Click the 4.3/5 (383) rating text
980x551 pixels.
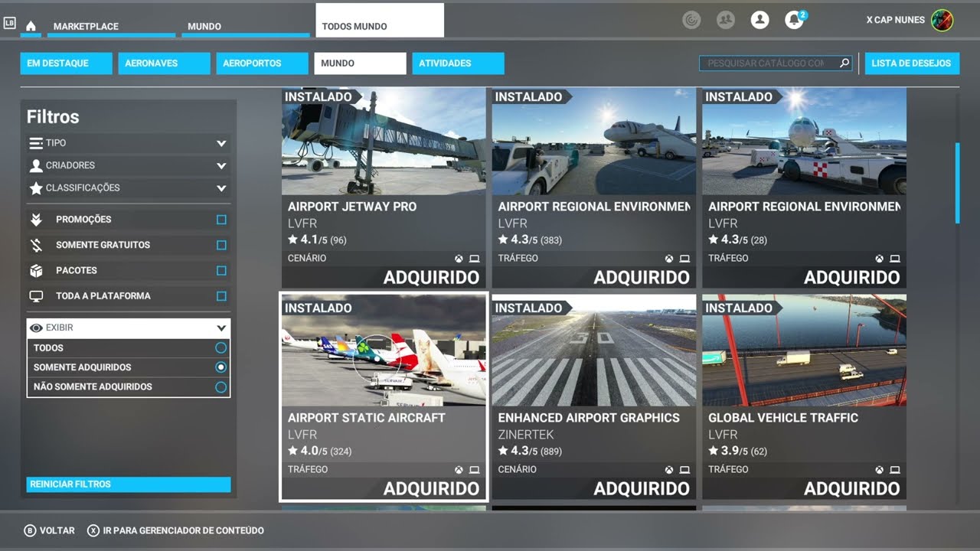530,240
